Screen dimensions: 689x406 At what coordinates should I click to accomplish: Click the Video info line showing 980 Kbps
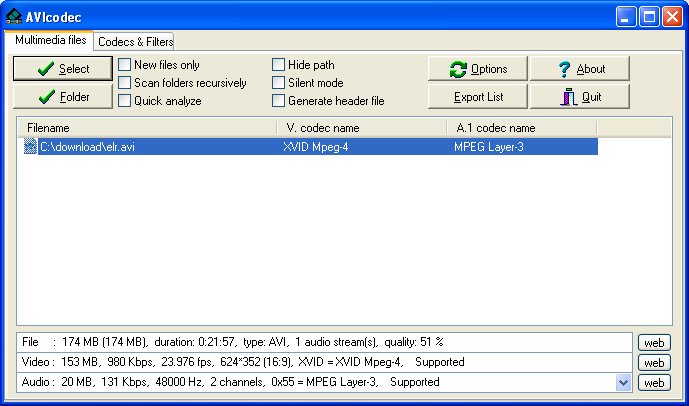tap(324, 362)
